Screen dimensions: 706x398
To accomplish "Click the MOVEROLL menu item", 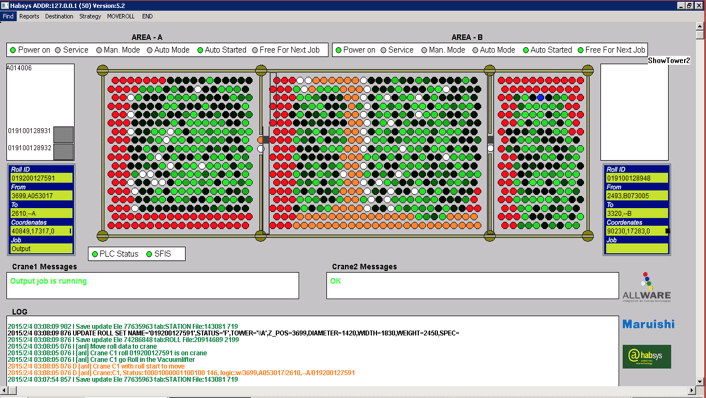I will (x=121, y=16).
